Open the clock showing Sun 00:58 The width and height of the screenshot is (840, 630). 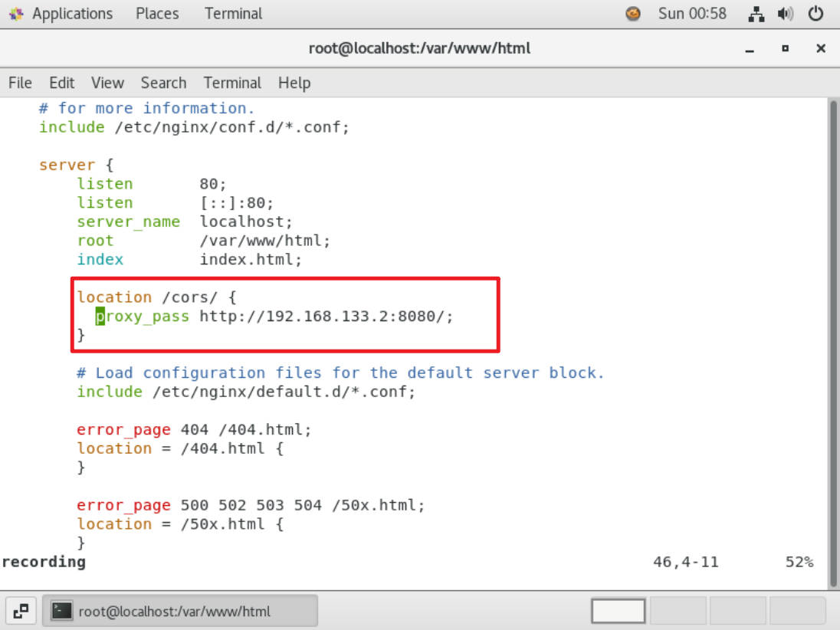(692, 14)
